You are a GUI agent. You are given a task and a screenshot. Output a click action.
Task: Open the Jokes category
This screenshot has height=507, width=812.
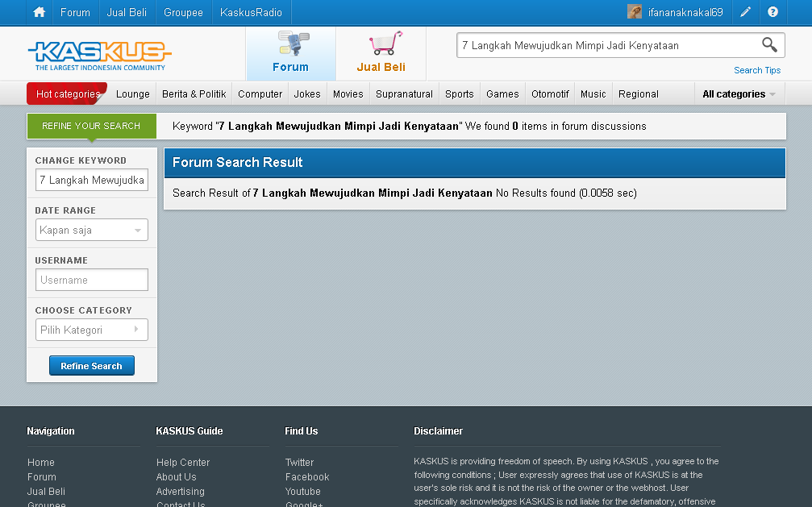coord(307,94)
